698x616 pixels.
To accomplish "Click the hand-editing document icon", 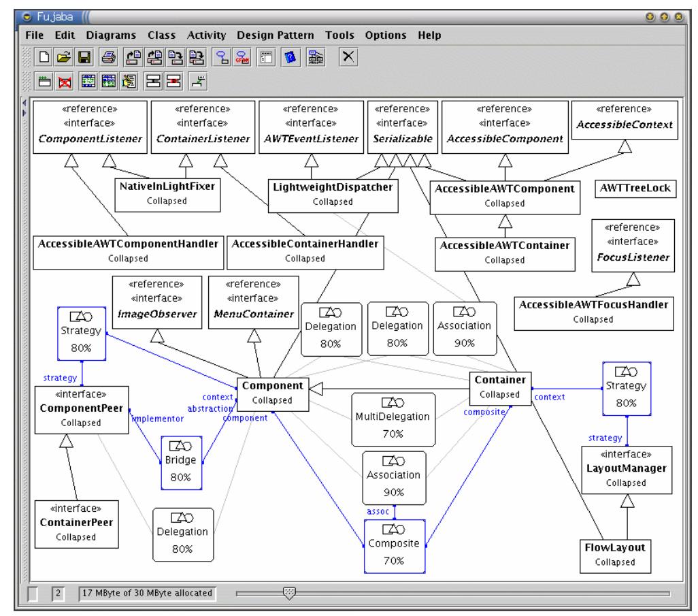I will coord(129,82).
